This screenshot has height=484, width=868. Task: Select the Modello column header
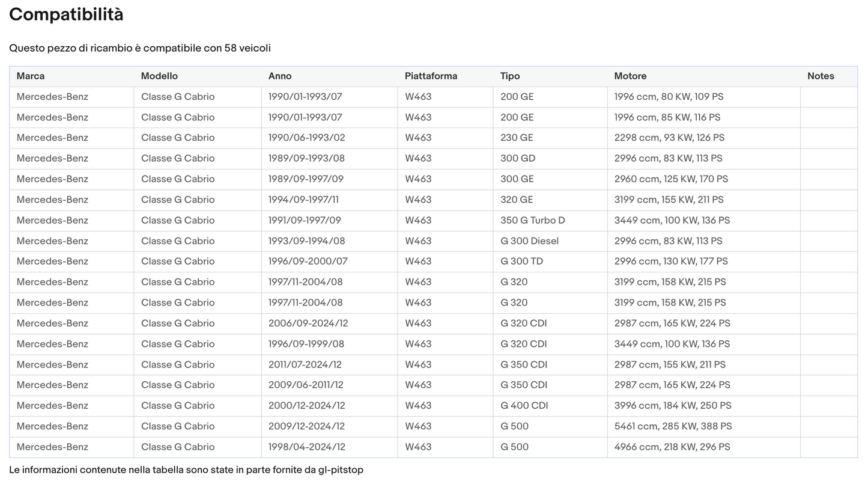pyautogui.click(x=159, y=76)
